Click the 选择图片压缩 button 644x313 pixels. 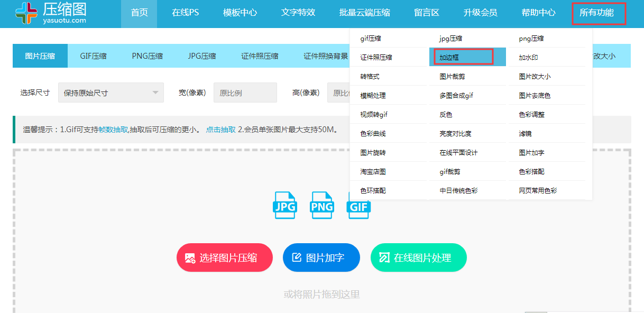225,257
